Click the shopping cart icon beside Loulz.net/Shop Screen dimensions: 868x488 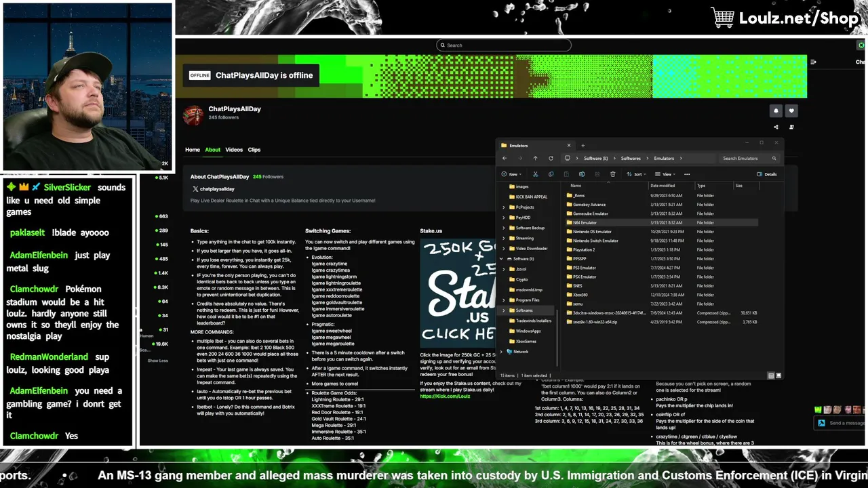[x=723, y=18]
